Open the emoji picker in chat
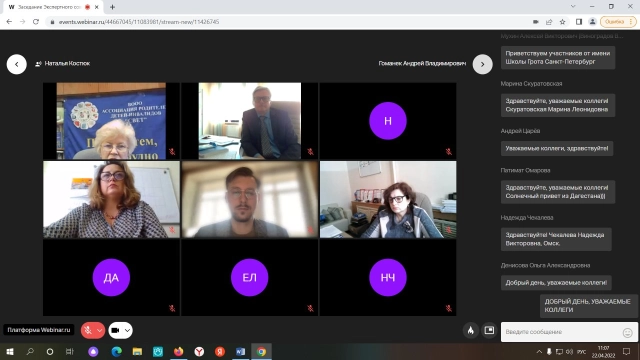Screen dimensions: 640x360 (x=627, y=333)
